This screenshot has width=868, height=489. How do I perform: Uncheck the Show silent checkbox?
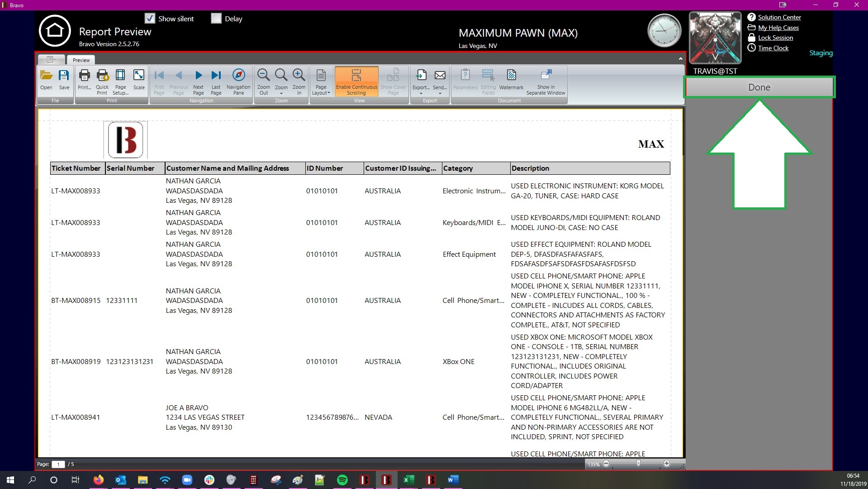pos(150,19)
